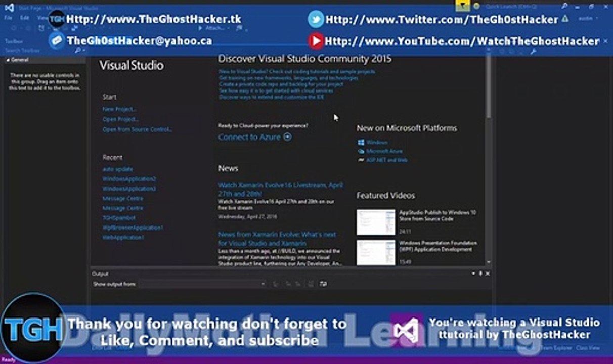Click inside the Search Toolbox field
The height and width of the screenshot is (364, 613).
tap(38, 51)
